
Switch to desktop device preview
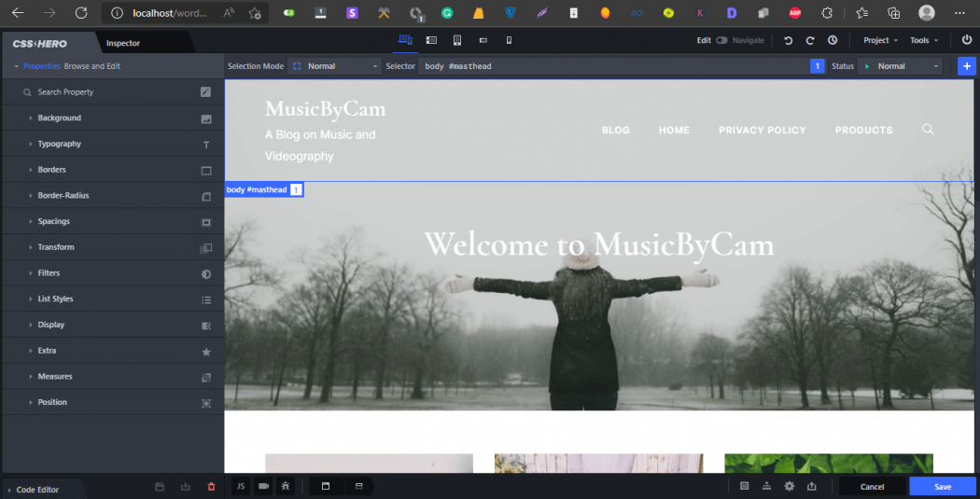405,40
